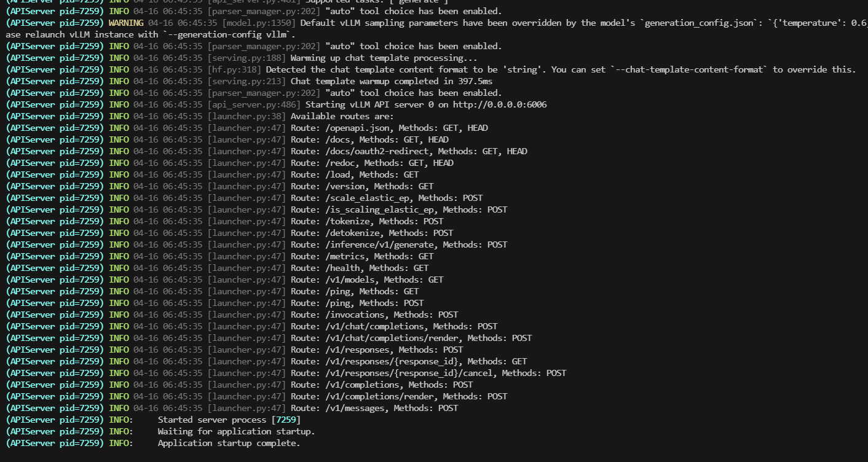Click the model.py:1350 source reference
Viewport: 868px width, 462px height.
pyautogui.click(x=268, y=23)
